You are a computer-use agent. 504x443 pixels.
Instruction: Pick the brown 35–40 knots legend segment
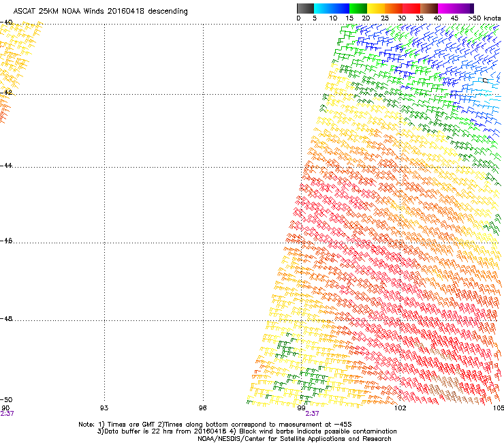[x=429, y=8]
